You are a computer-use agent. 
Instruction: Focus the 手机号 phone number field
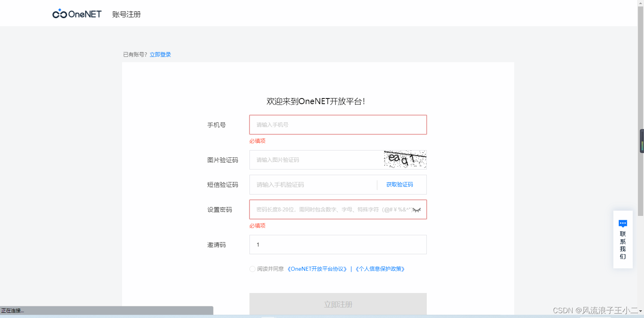[x=338, y=125]
